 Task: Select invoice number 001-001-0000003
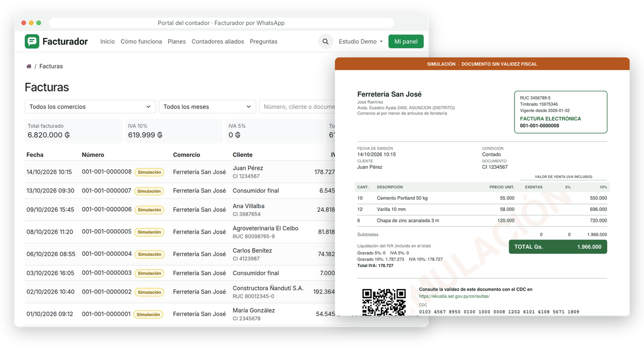click(x=107, y=273)
